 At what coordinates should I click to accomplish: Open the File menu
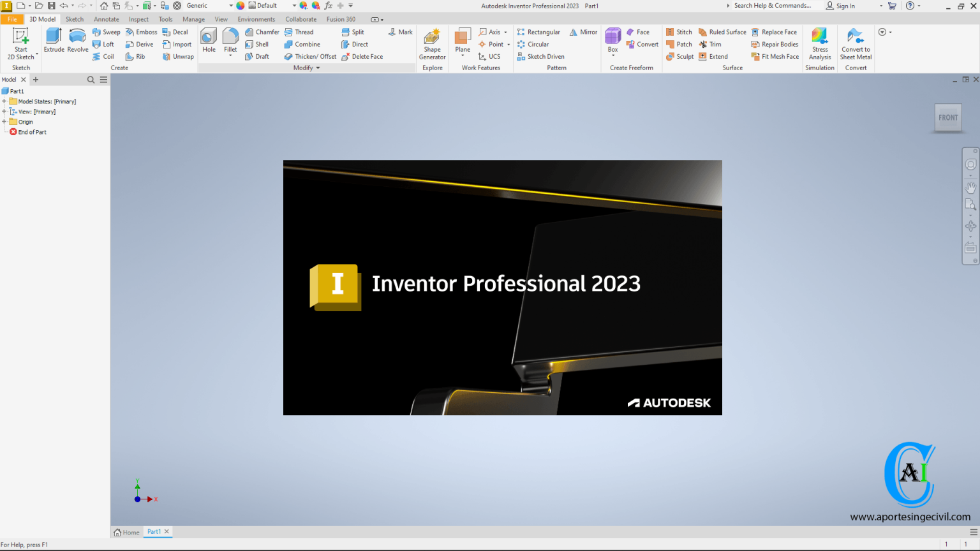11,18
